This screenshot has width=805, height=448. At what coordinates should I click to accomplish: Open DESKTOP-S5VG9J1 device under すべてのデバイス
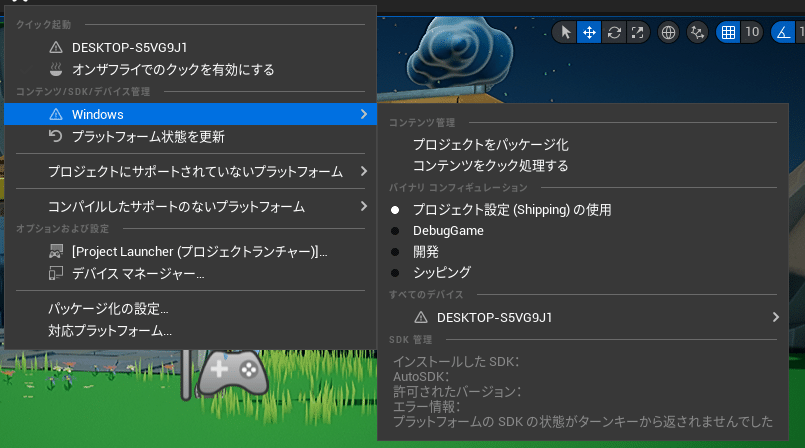click(x=583, y=317)
